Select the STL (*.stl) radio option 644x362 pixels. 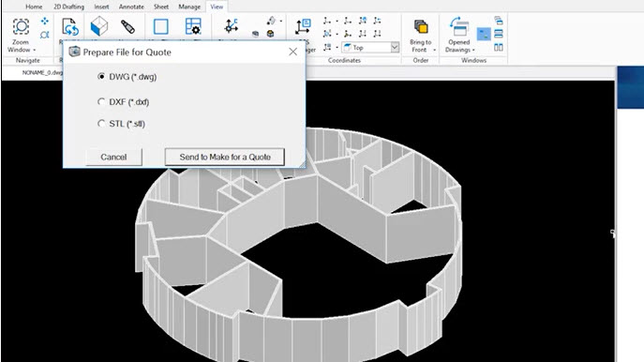point(101,123)
